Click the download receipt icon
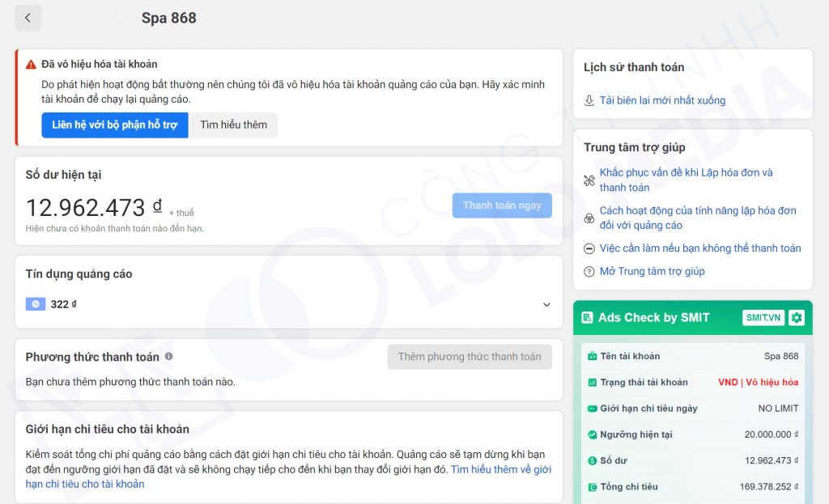Viewport: 829px width, 504px height. pos(589,100)
